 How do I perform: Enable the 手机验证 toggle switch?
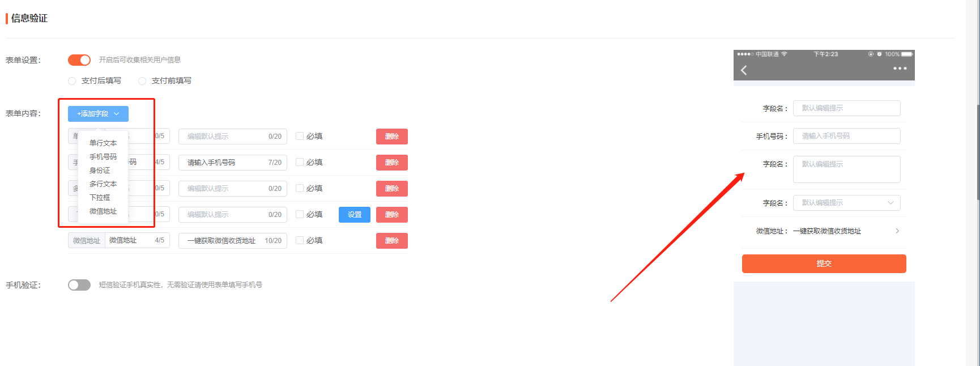pos(79,285)
